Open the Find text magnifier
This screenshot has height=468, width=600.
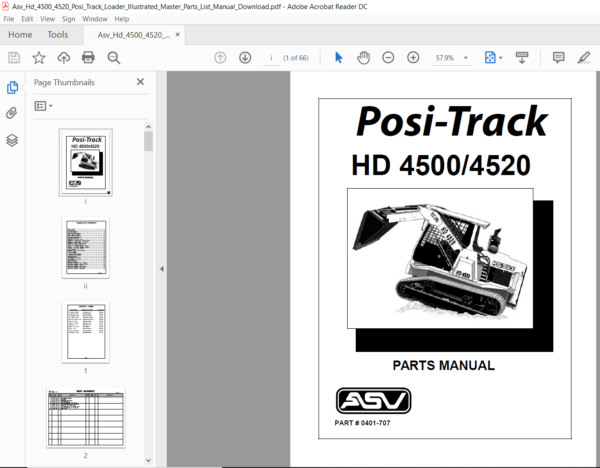click(114, 58)
